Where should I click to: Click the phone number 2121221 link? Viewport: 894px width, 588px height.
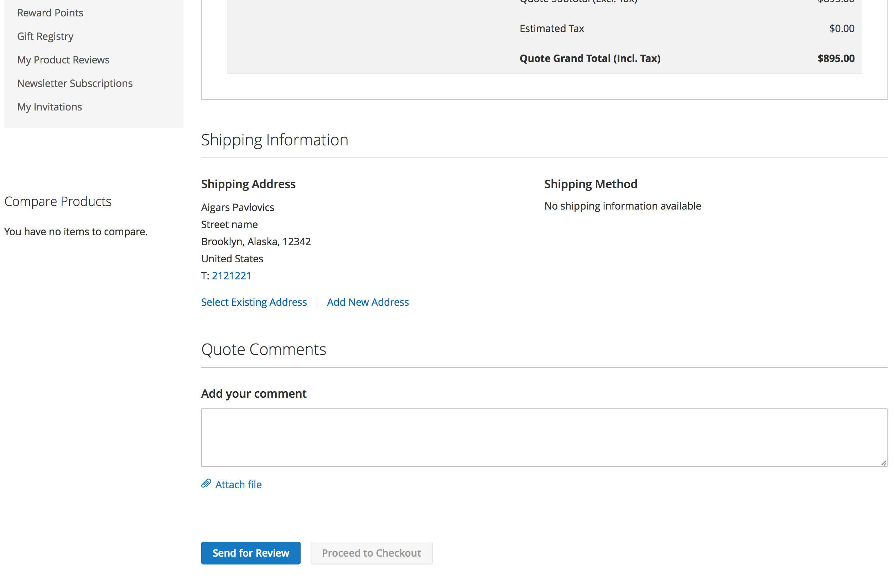[x=232, y=276]
